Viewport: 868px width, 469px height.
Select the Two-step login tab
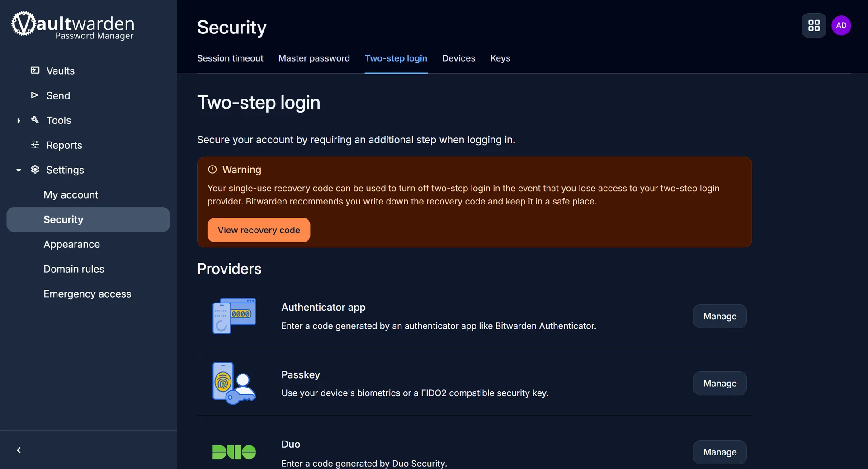click(396, 58)
